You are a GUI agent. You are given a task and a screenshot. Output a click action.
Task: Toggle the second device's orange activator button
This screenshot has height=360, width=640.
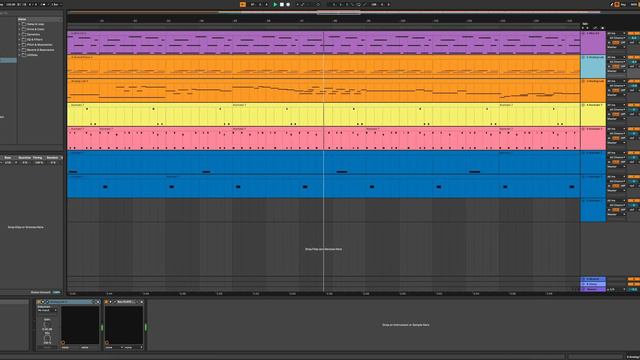tap(107, 302)
